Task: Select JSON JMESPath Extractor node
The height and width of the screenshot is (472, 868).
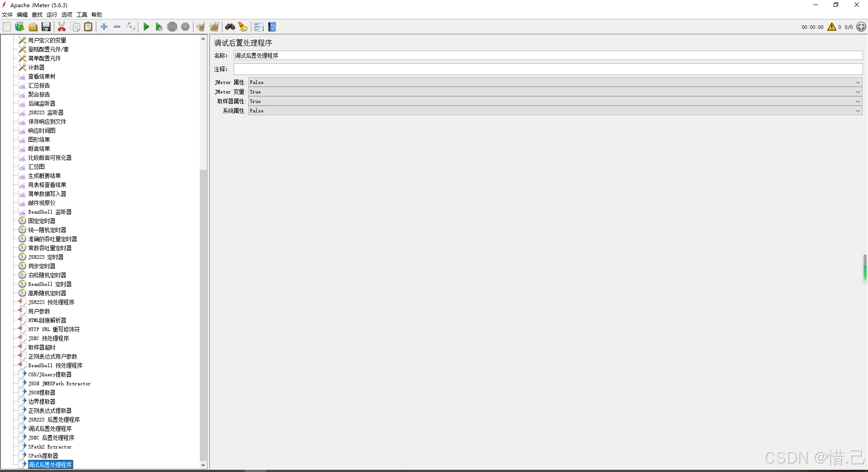Action: (x=59, y=383)
